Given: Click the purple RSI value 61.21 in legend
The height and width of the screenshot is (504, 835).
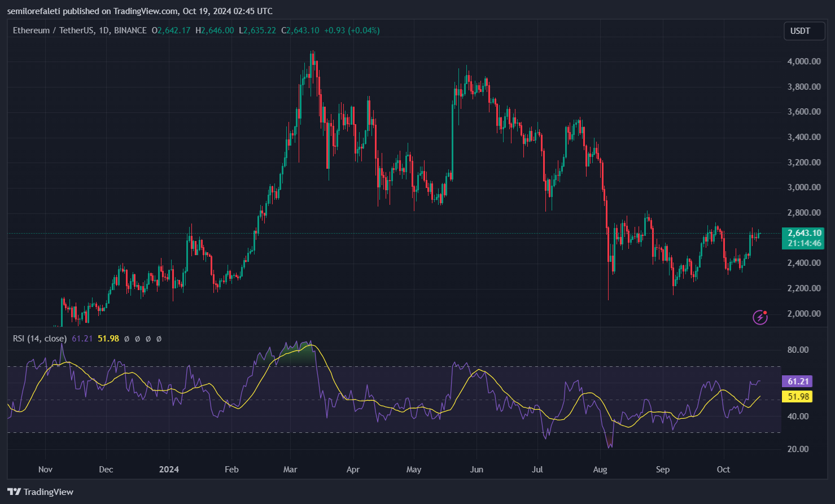Looking at the screenshot, I should tap(82, 339).
